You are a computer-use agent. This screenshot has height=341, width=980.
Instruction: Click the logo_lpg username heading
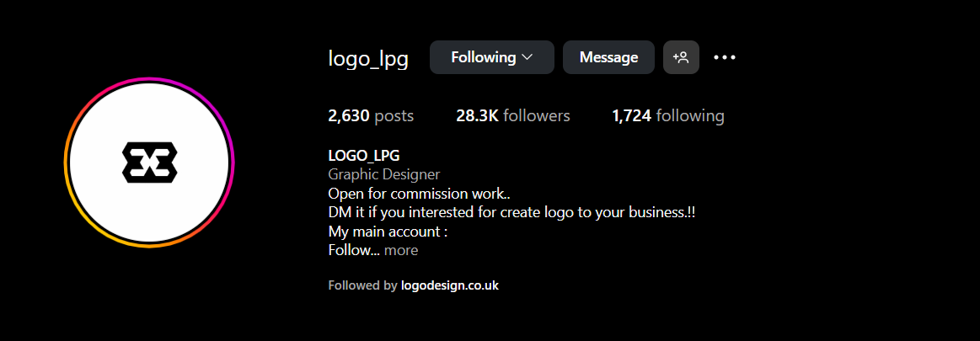tap(367, 59)
